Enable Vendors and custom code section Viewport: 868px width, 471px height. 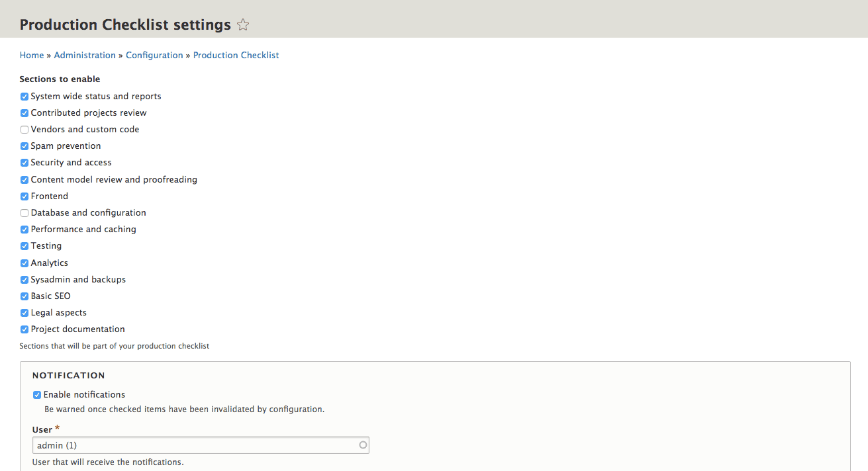(x=24, y=130)
